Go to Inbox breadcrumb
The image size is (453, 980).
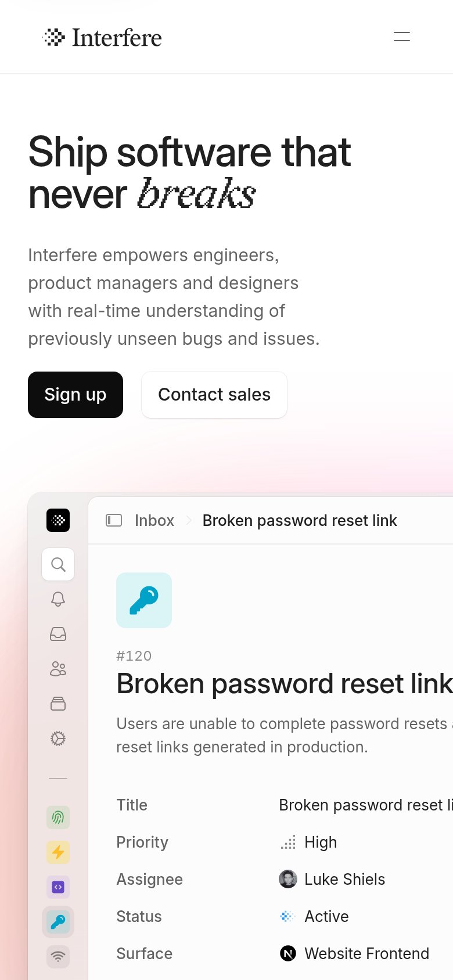coord(154,521)
